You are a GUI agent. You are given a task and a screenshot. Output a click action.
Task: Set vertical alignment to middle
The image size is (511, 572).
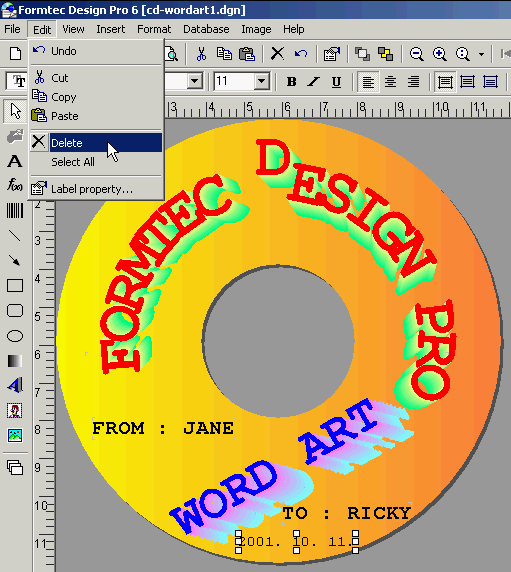tap(468, 82)
